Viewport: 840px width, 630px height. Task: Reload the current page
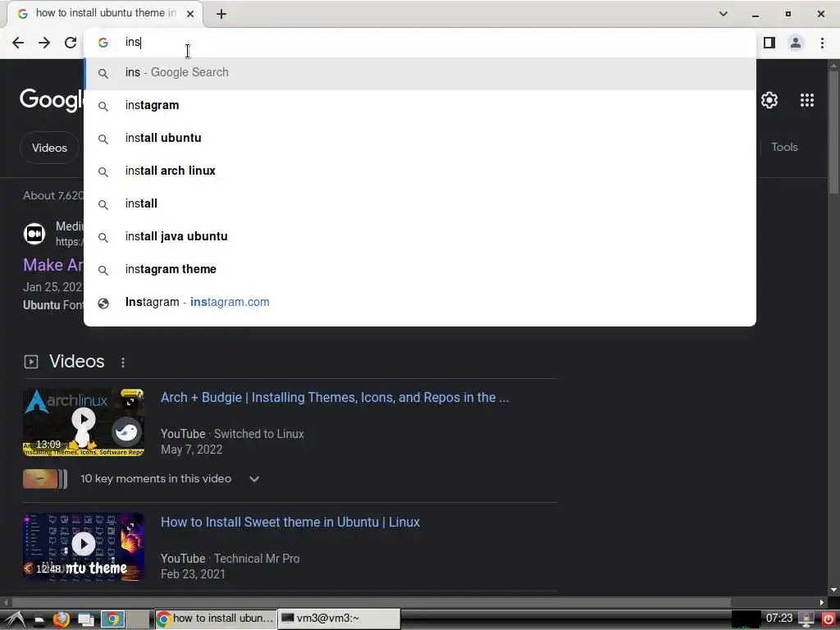tap(71, 43)
